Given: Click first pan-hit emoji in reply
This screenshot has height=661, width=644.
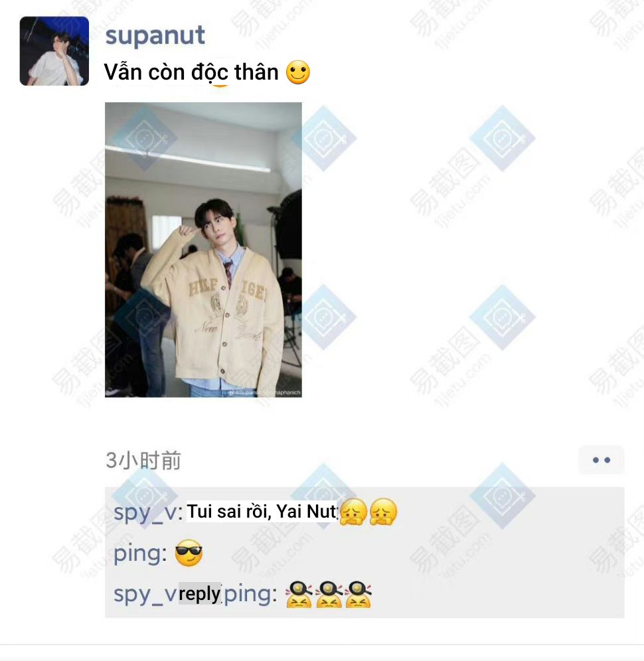Looking at the screenshot, I should [x=299, y=595].
